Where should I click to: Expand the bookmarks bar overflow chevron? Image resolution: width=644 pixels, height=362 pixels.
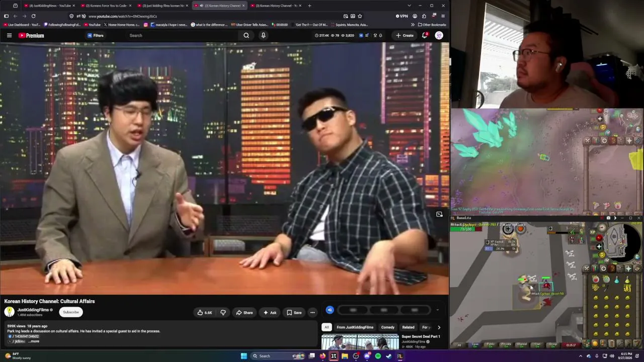click(413, 25)
